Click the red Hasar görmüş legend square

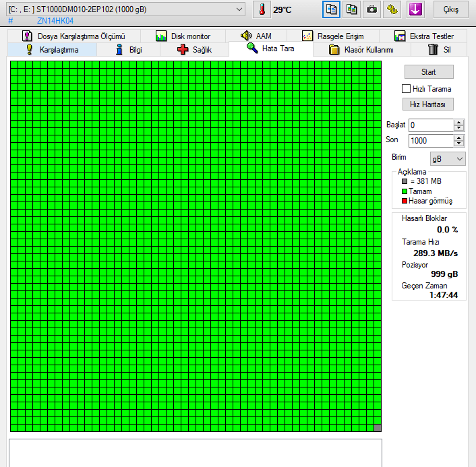[x=405, y=201]
